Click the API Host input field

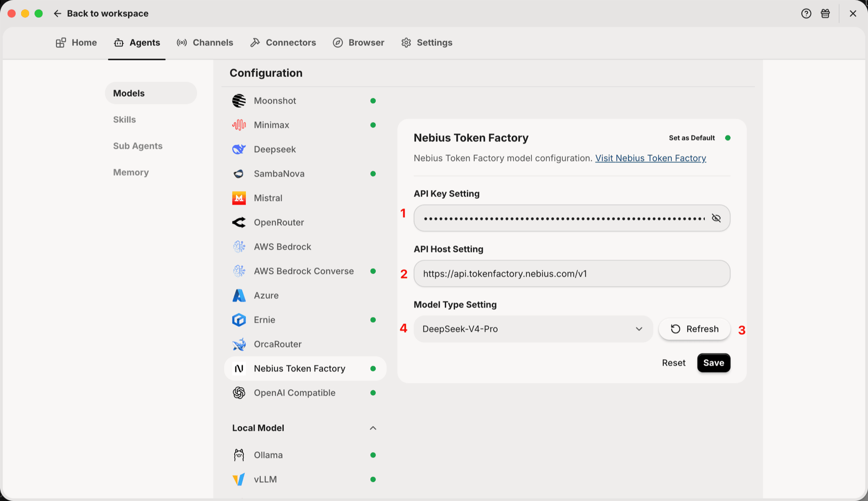pyautogui.click(x=572, y=274)
